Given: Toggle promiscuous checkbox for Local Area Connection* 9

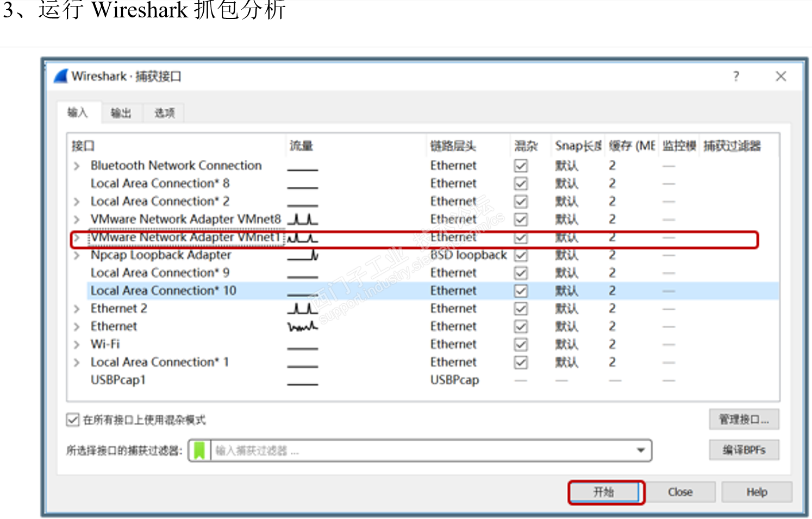Looking at the screenshot, I should coord(521,273).
